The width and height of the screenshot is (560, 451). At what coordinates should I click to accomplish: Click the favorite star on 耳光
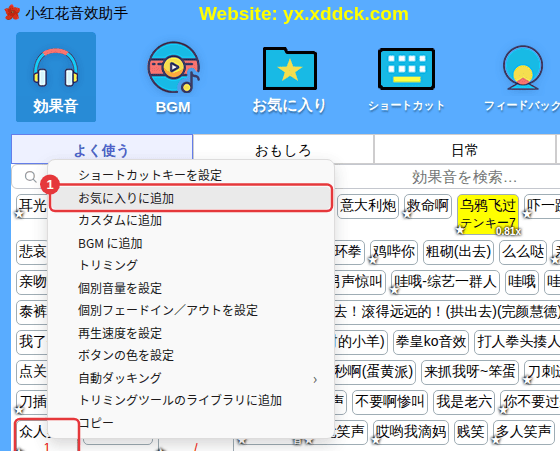pos(19,215)
